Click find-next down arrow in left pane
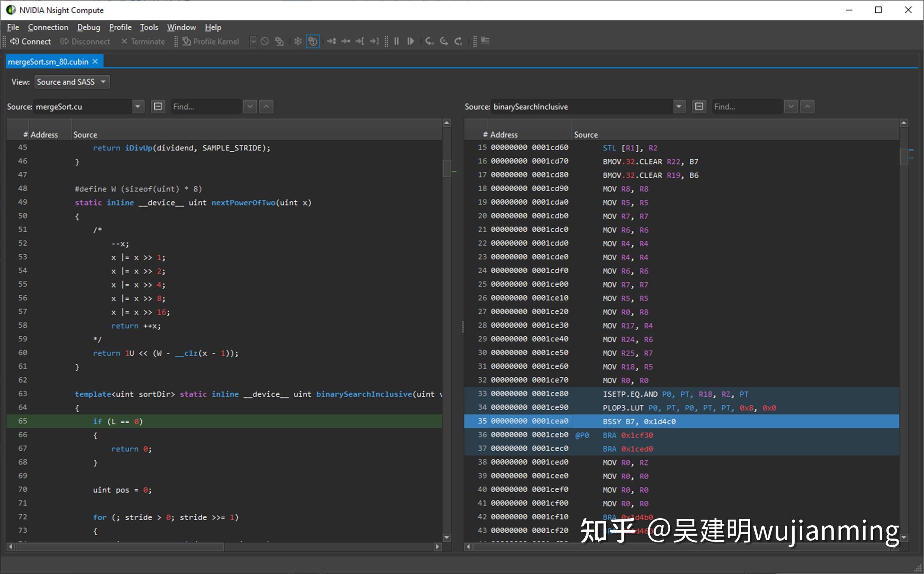924x574 pixels. click(x=250, y=107)
